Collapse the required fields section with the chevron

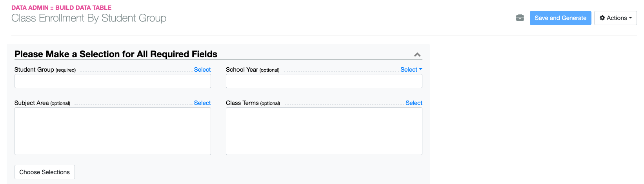pyautogui.click(x=417, y=55)
